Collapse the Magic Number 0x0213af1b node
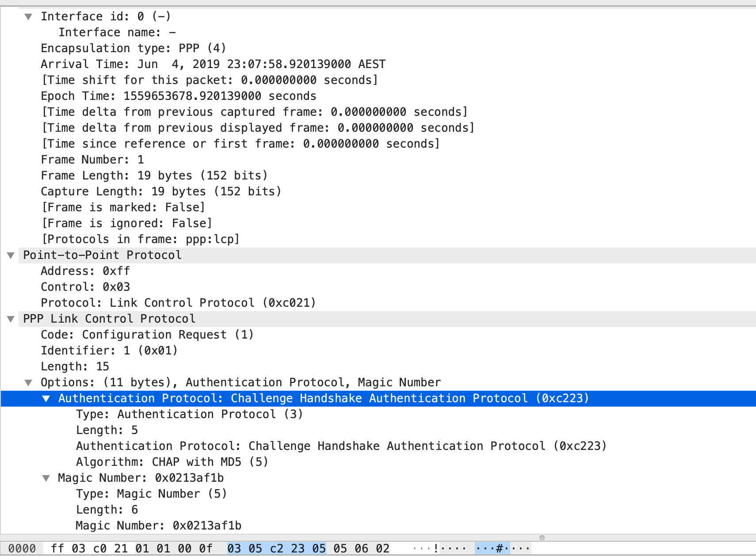Viewport: 756px width, 556px height. [46, 478]
